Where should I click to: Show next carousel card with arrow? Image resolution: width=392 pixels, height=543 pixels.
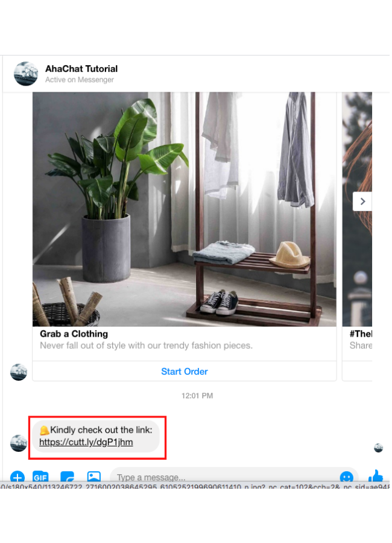362,201
